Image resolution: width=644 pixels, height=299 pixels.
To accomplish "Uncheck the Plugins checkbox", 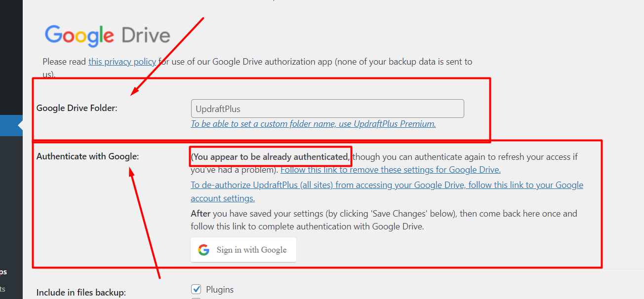I will point(196,289).
